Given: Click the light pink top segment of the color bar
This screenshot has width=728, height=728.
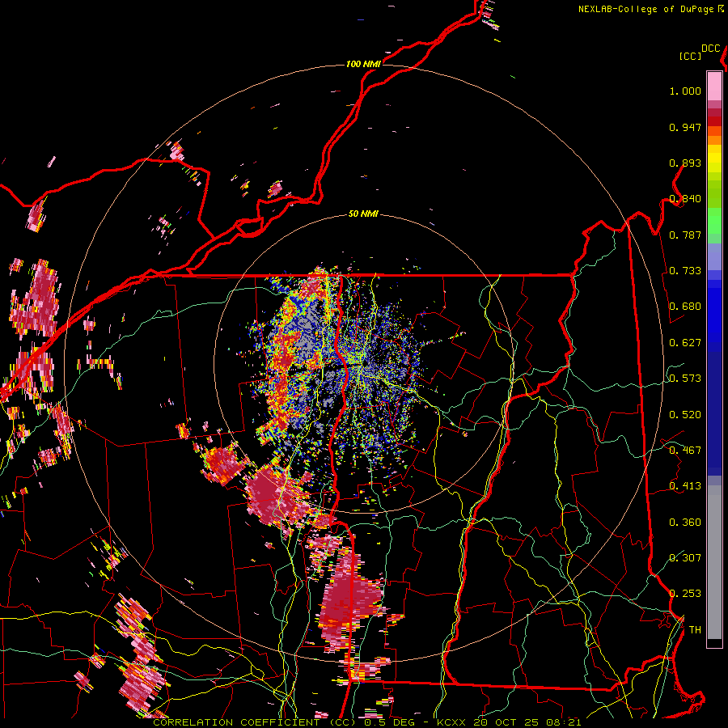Looking at the screenshot, I should 714,86.
